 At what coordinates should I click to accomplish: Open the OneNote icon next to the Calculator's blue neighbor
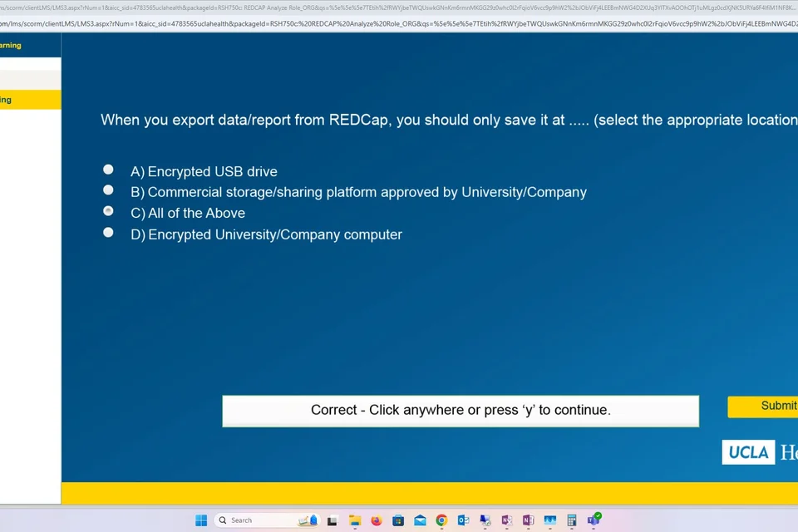(x=529, y=520)
